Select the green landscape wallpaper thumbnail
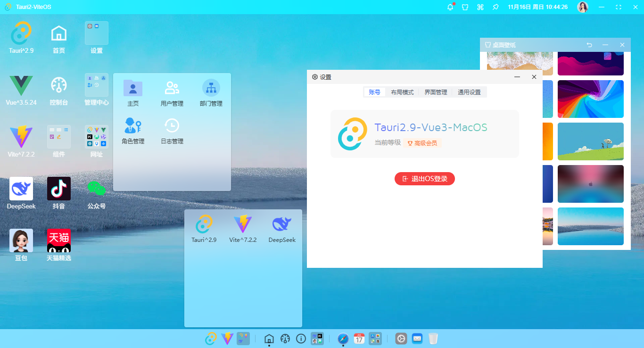644x348 pixels. tap(591, 141)
